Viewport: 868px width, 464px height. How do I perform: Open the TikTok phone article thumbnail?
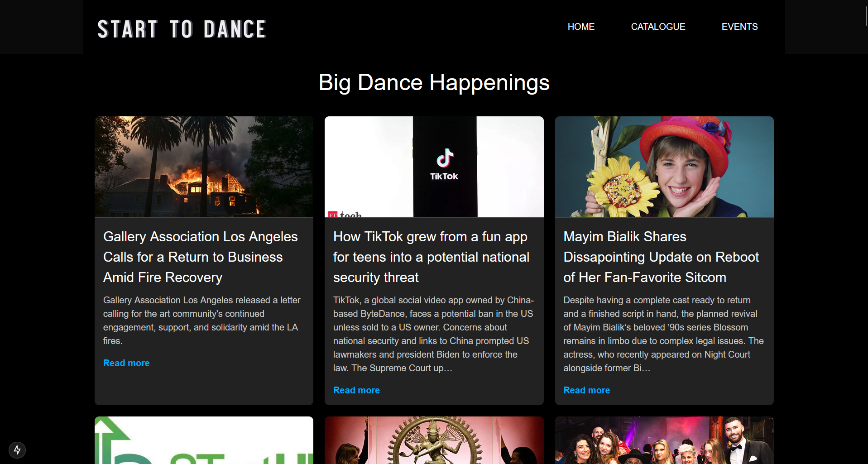pos(434,167)
